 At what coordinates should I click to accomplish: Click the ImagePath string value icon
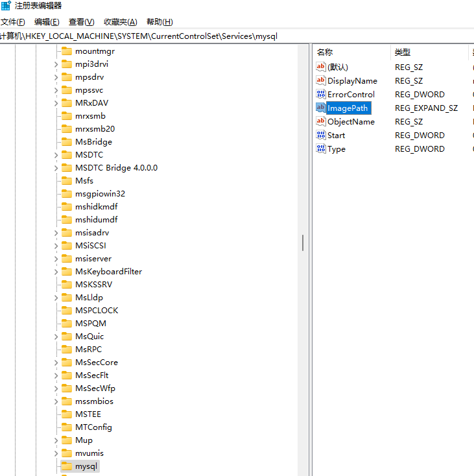coord(321,108)
